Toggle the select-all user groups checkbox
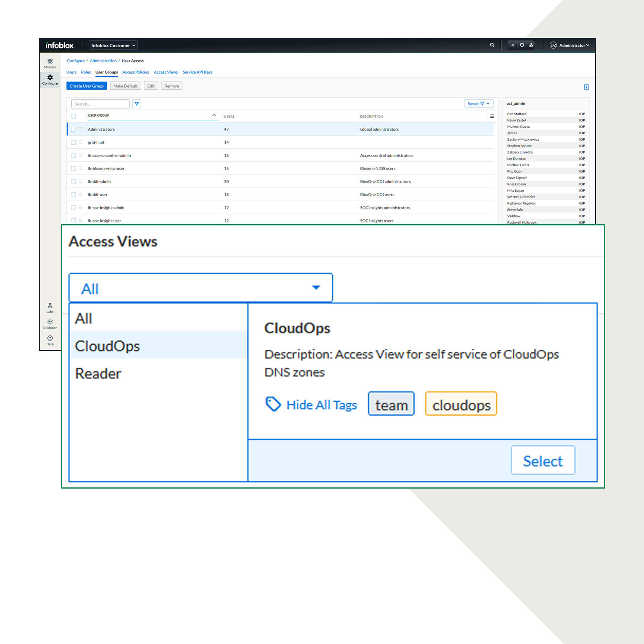Image resolution: width=644 pixels, height=644 pixels. [73, 116]
